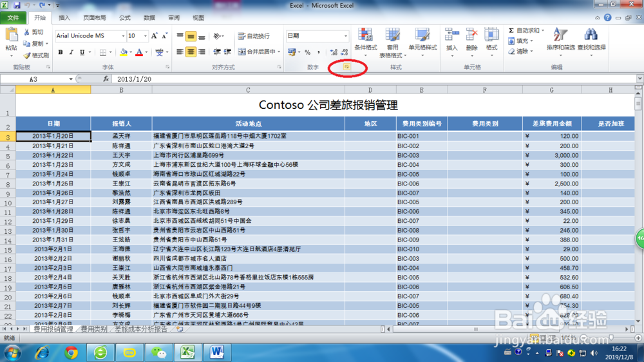
Task: Open the fill color dropdown arrow
Action: click(131, 52)
